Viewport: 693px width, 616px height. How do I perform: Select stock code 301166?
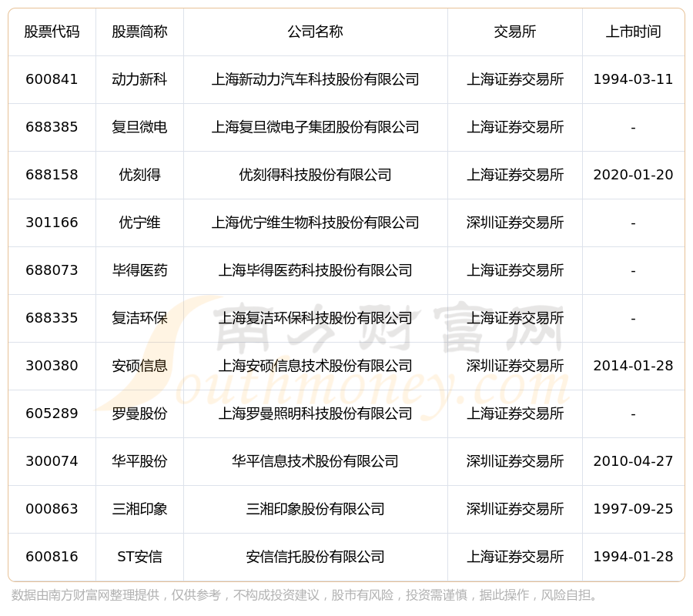point(52,223)
